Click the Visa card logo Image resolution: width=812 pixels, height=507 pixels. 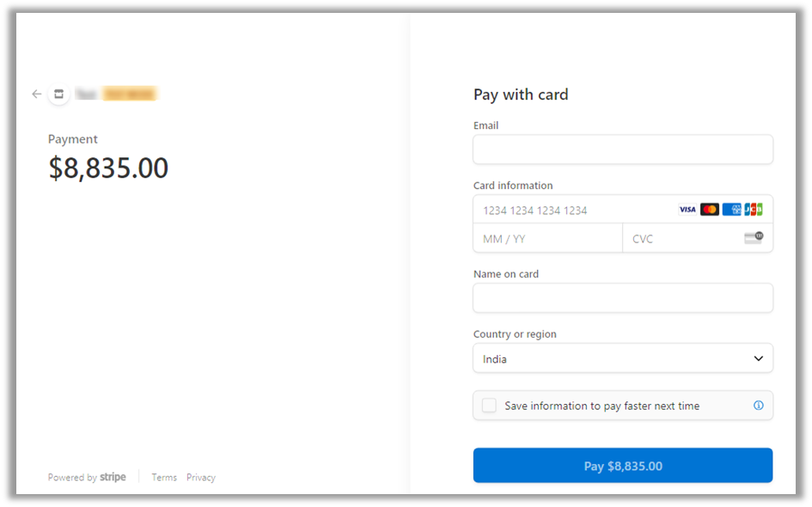687,210
